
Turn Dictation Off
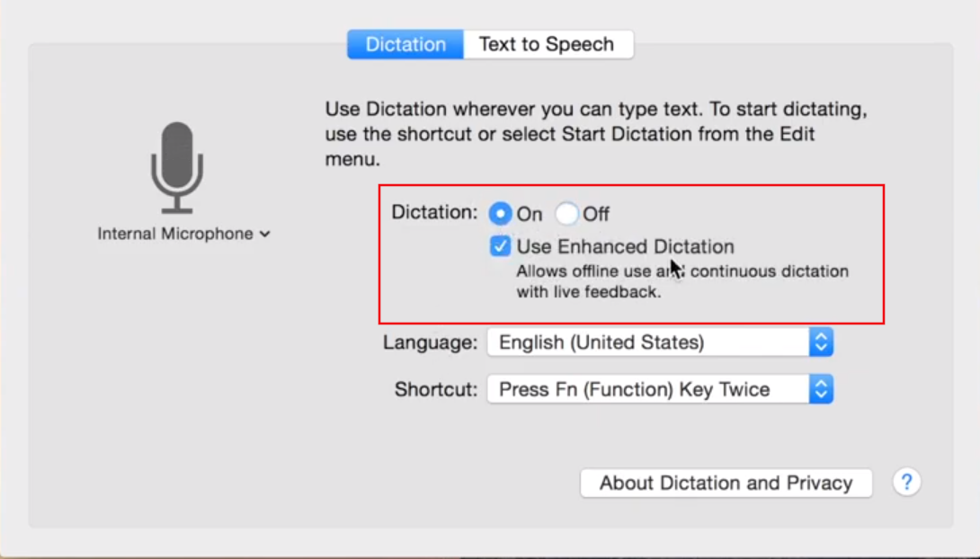coord(567,214)
